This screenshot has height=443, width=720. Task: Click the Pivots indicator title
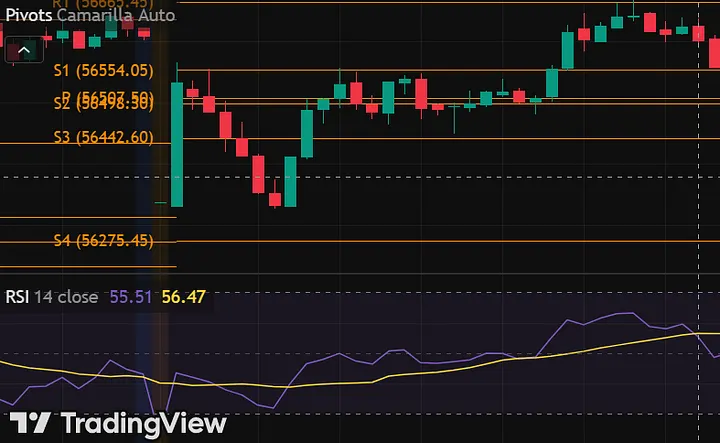[x=28, y=15]
